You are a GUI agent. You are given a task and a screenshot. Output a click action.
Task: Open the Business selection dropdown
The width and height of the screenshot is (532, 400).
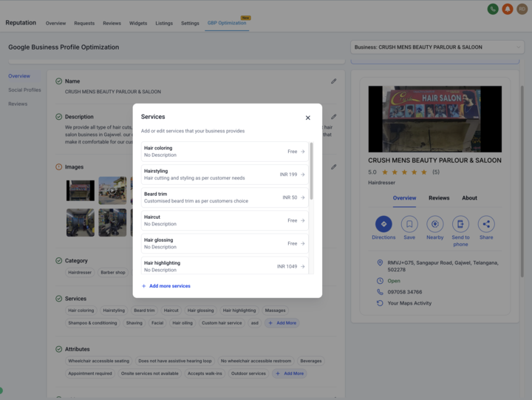tap(437, 47)
